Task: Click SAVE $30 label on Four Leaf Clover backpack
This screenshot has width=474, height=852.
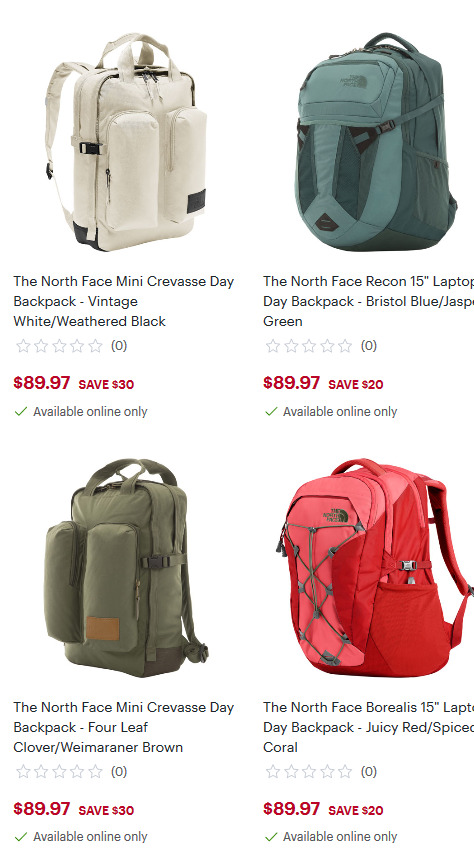Action: (x=106, y=810)
